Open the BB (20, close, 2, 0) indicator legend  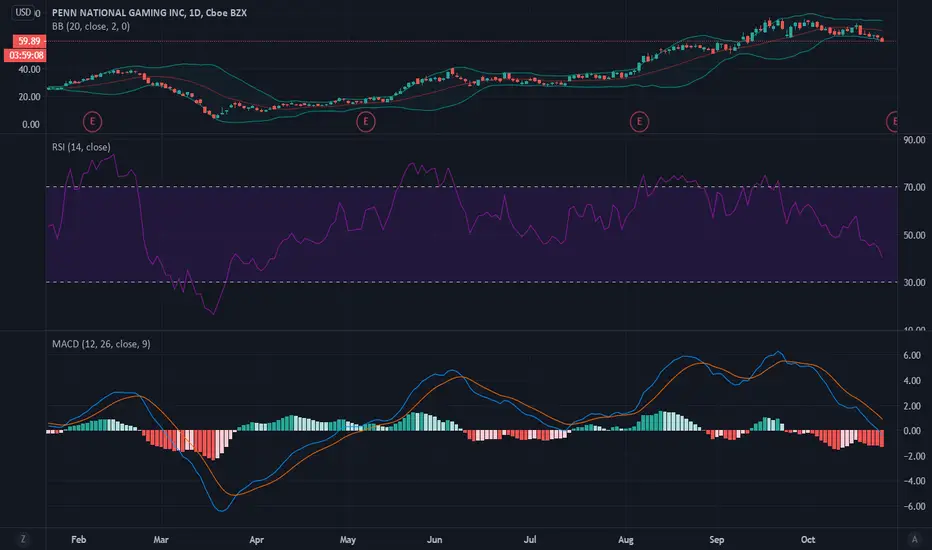(91, 26)
